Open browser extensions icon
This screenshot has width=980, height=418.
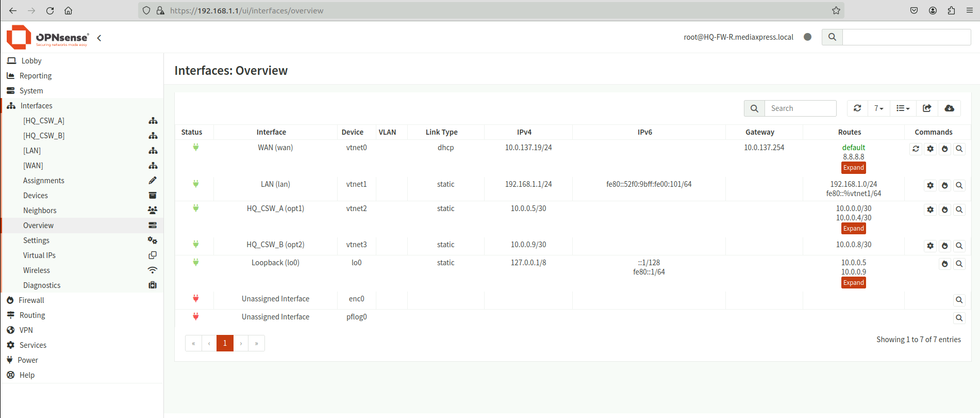pos(951,10)
